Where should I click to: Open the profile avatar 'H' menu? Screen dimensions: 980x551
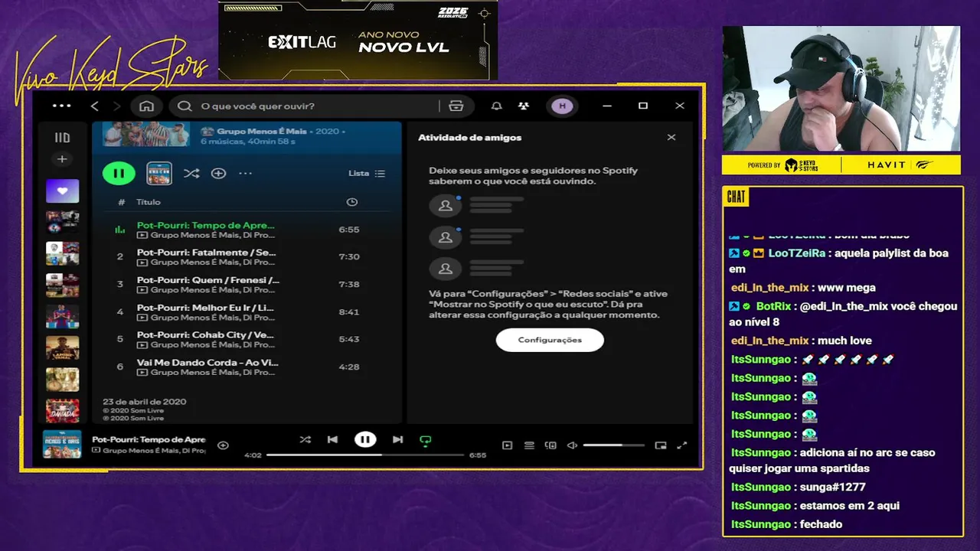[563, 106]
